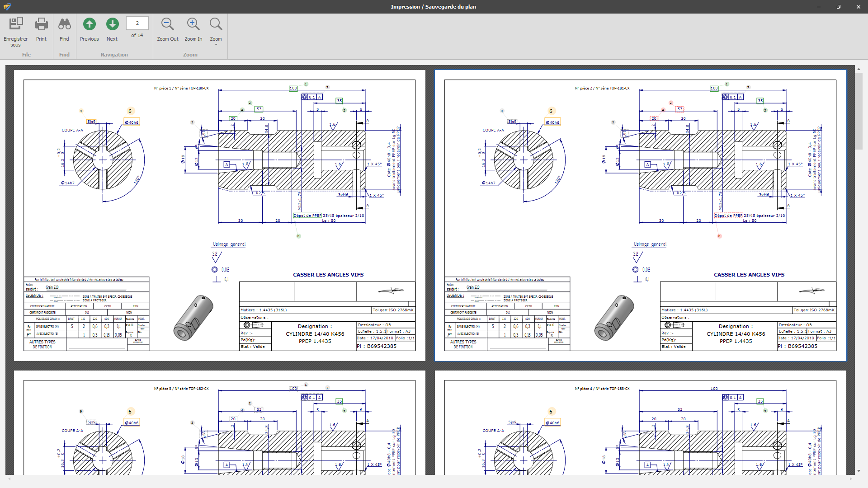Click the Zoom In magnifier
The image size is (868, 488).
tap(193, 24)
